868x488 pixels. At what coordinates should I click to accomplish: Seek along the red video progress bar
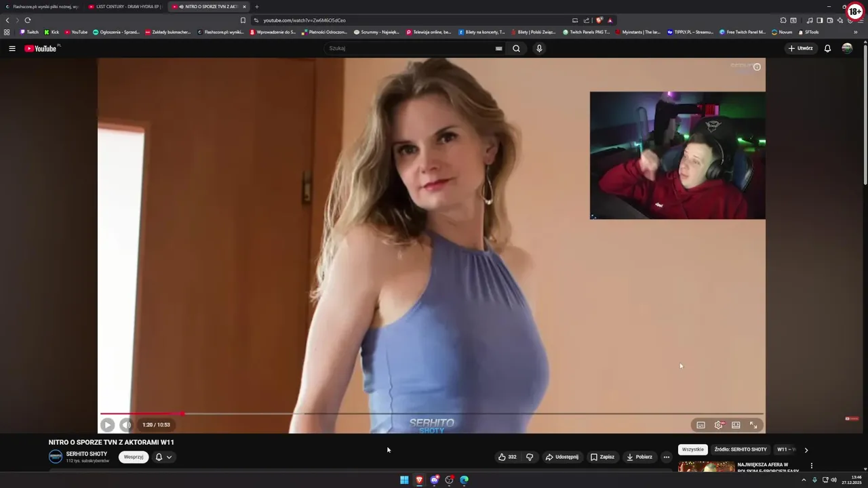(x=432, y=413)
